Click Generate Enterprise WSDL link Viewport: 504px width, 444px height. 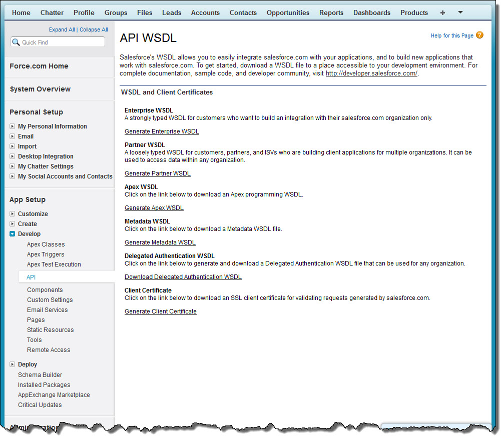[x=162, y=131]
